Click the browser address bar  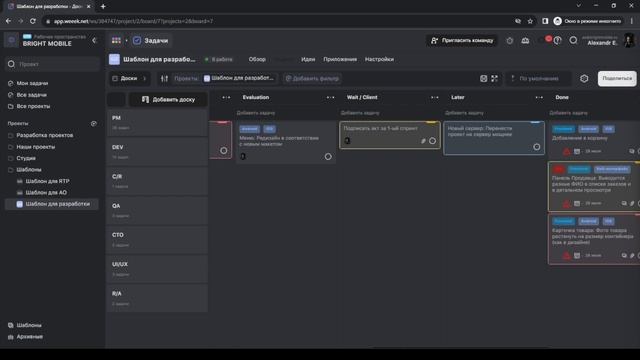[278, 21]
